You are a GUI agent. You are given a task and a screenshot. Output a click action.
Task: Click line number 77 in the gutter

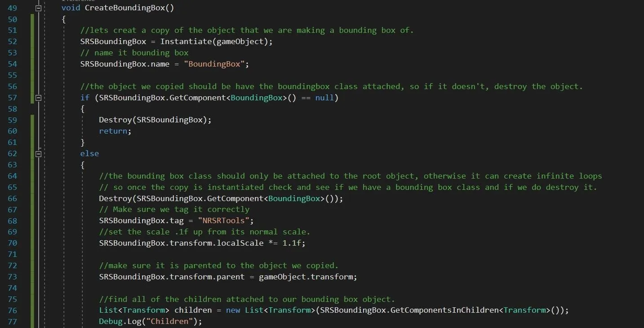tap(12, 321)
